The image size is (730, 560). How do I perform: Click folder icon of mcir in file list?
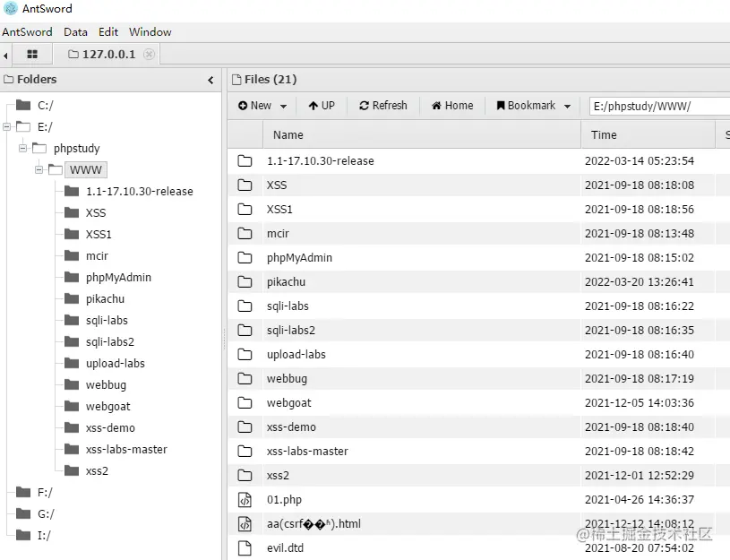245,234
